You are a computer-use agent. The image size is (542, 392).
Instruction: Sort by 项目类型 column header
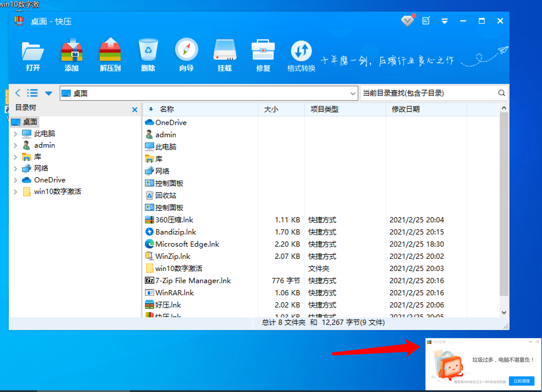(345, 109)
